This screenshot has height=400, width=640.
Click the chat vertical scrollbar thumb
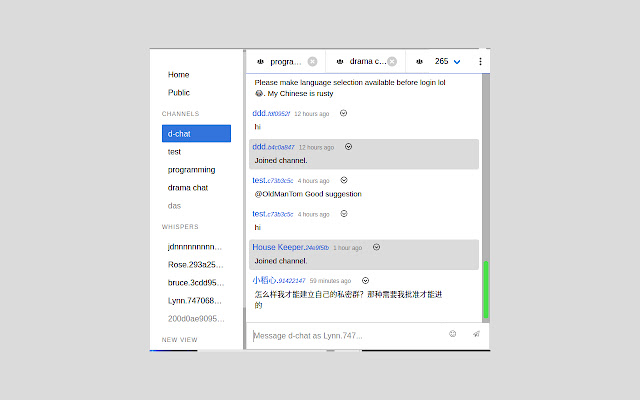click(x=486, y=289)
